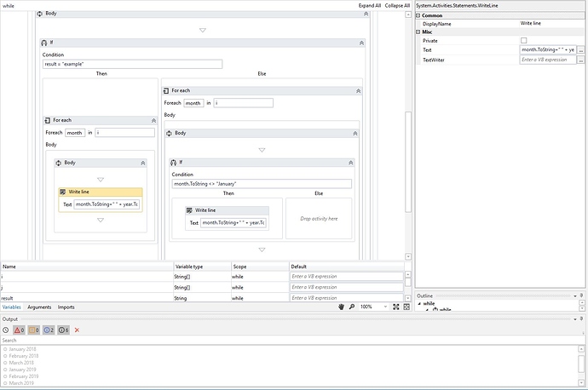
Task: Click the top Body sequence icon
Action: click(40, 14)
